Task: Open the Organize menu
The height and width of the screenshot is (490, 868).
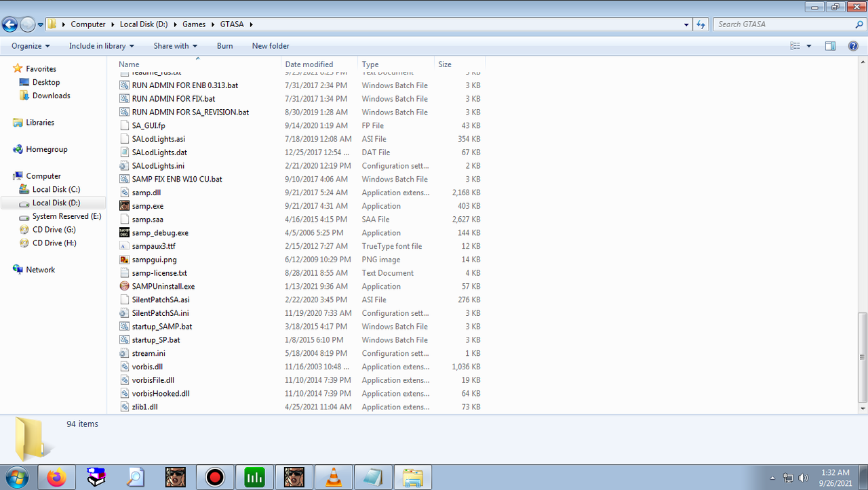Action: click(31, 46)
